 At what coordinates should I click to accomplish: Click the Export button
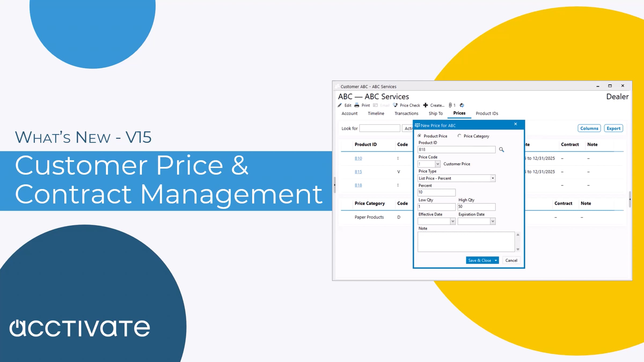(x=613, y=128)
